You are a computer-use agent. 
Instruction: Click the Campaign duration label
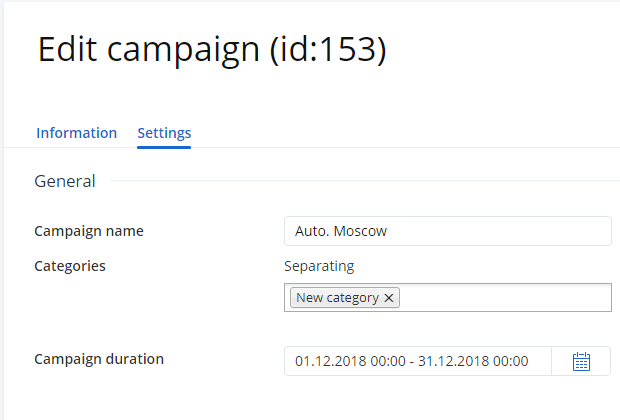pyautogui.click(x=99, y=358)
